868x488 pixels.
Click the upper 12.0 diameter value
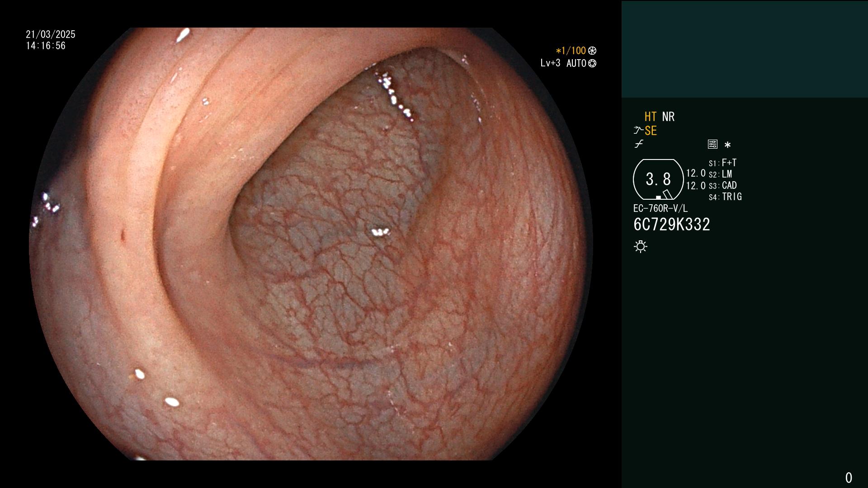[696, 173]
